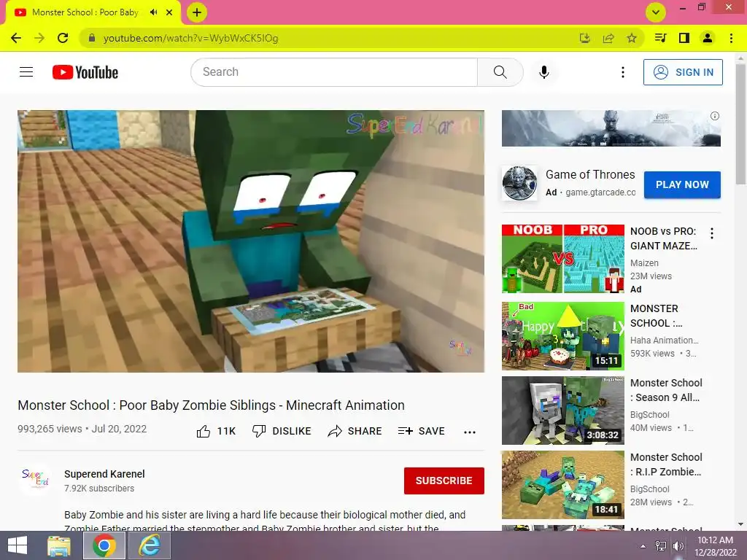Viewport: 747px width, 560px height.
Task: Open Superend Karenel channel name link
Action: (104, 474)
